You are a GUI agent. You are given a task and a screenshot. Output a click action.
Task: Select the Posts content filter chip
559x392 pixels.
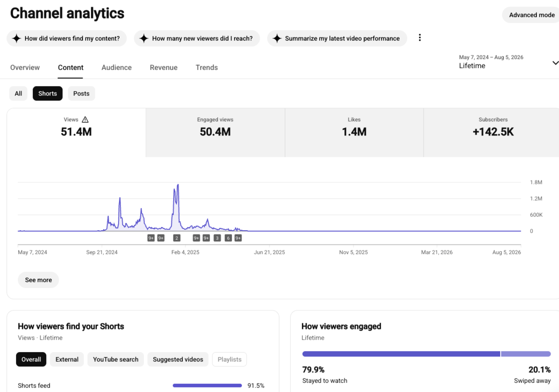pos(81,93)
